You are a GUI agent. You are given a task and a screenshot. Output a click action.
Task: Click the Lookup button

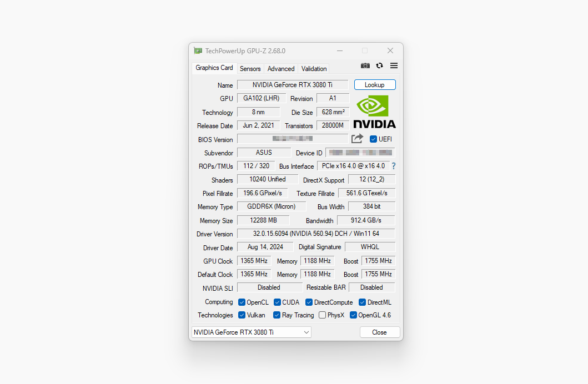pos(375,85)
